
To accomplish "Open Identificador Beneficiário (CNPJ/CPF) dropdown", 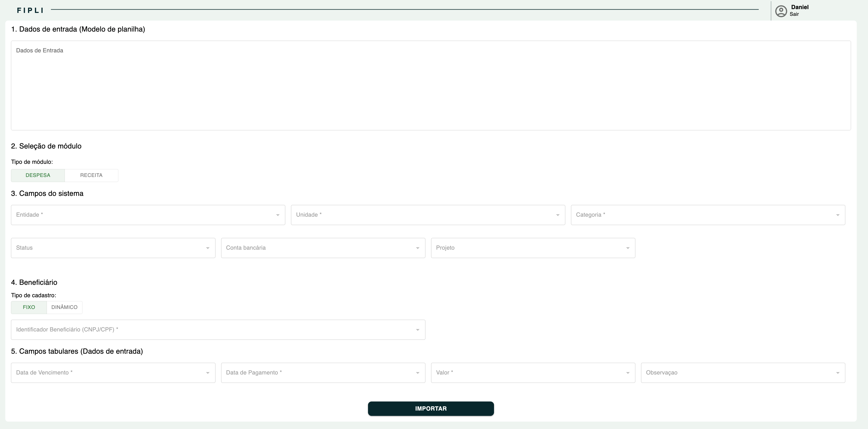I will point(218,330).
